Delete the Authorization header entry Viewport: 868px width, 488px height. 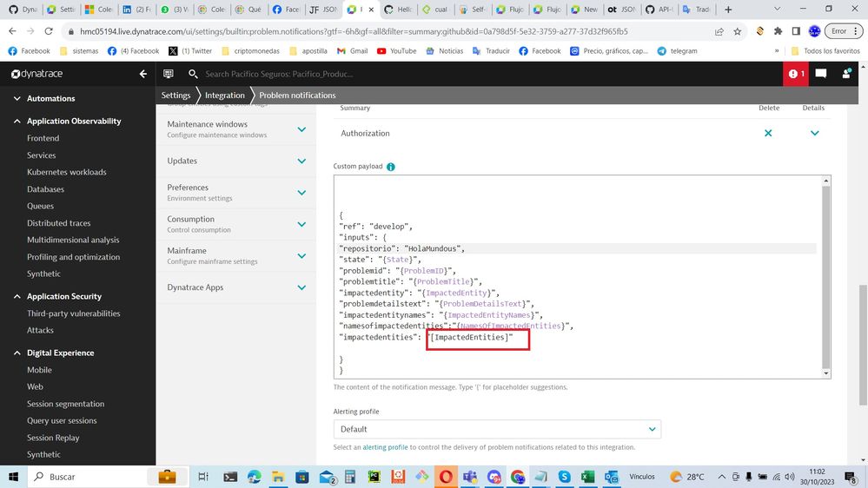pyautogui.click(x=768, y=134)
